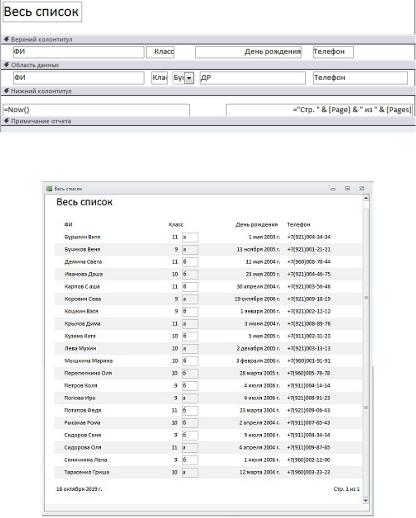Select the ФИ label in page header

pos(79,52)
